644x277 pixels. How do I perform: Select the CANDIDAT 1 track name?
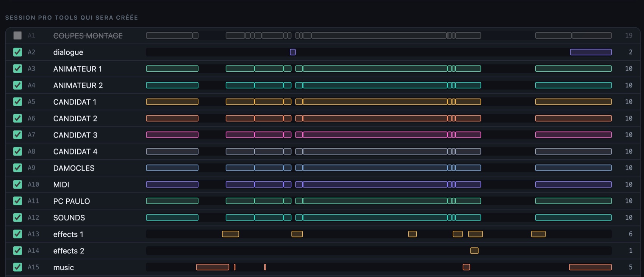75,102
